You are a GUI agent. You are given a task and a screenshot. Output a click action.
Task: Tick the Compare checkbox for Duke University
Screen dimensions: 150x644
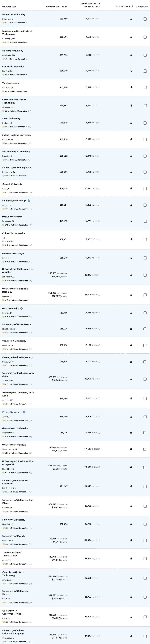pyautogui.click(x=145, y=123)
